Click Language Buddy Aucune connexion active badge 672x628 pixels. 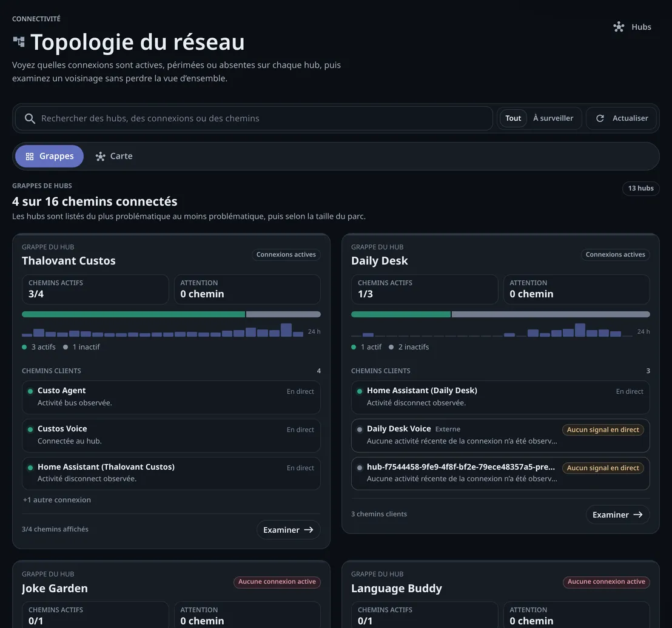606,582
